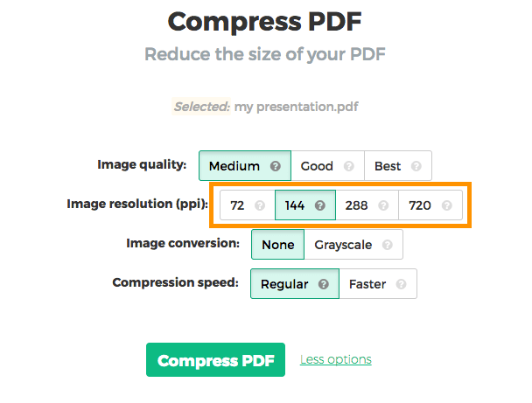The width and height of the screenshot is (532, 403).
Task: Click help icon beside Best quality
Action: click(416, 166)
